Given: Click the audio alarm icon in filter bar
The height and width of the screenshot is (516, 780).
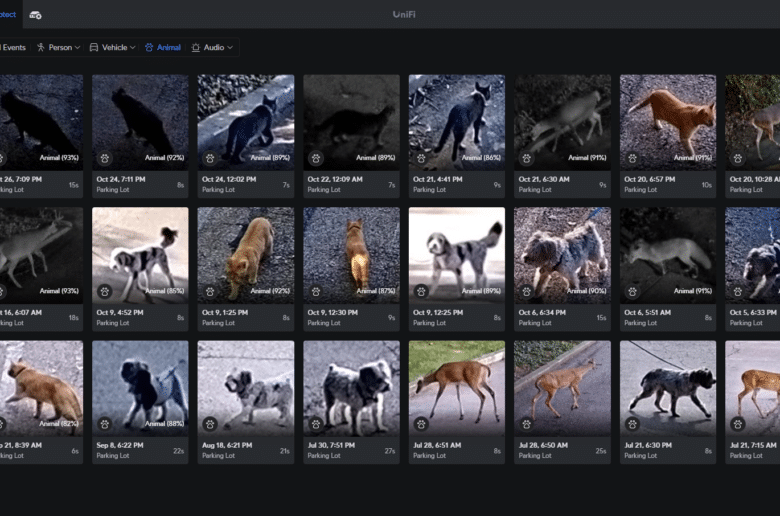Looking at the screenshot, I should 195,47.
